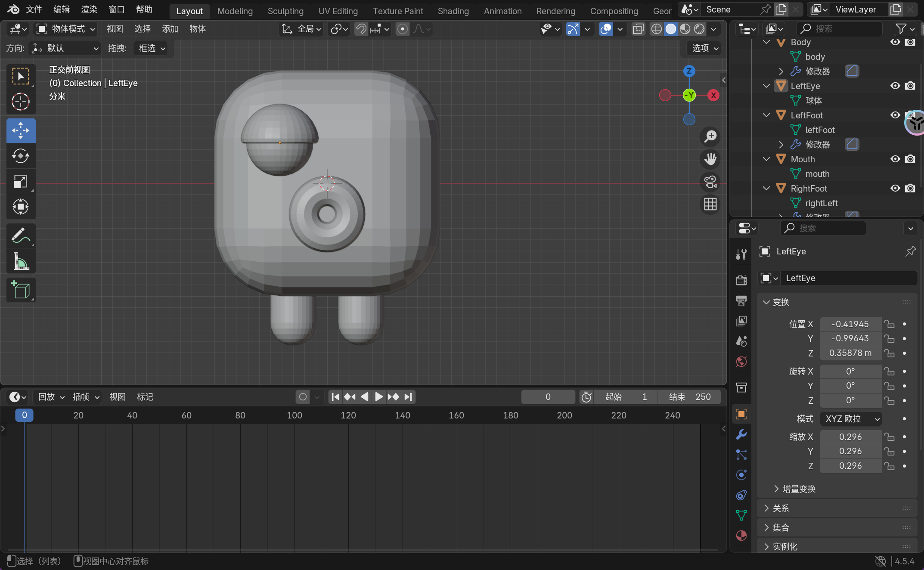The height and width of the screenshot is (570, 924).
Task: Select the Measure ruler tool
Action: (20, 261)
